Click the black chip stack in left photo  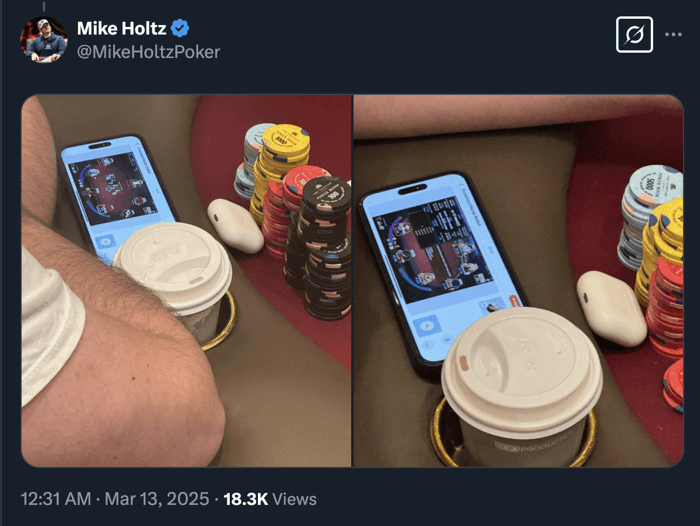pyautogui.click(x=324, y=248)
